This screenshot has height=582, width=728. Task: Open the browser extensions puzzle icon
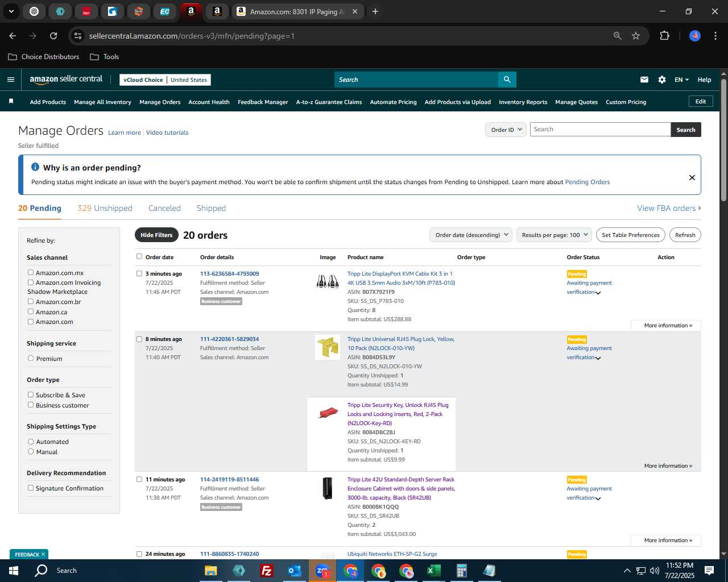664,36
